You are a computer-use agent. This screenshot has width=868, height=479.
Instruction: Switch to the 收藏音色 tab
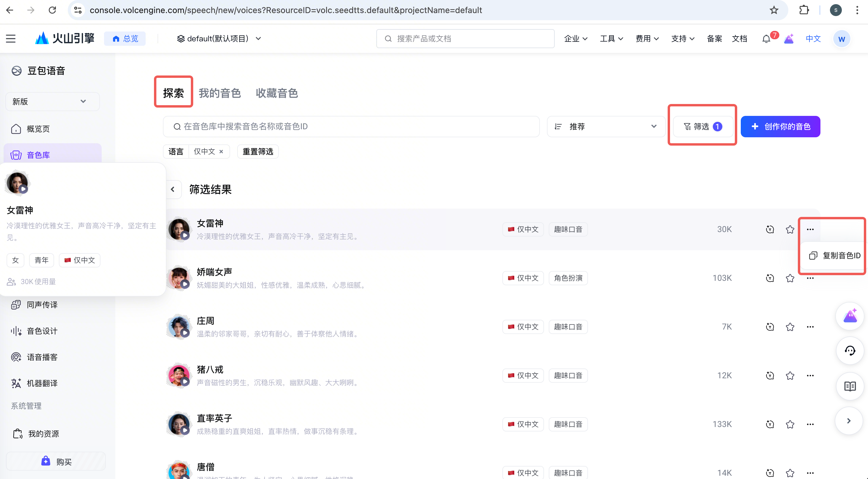[277, 93]
